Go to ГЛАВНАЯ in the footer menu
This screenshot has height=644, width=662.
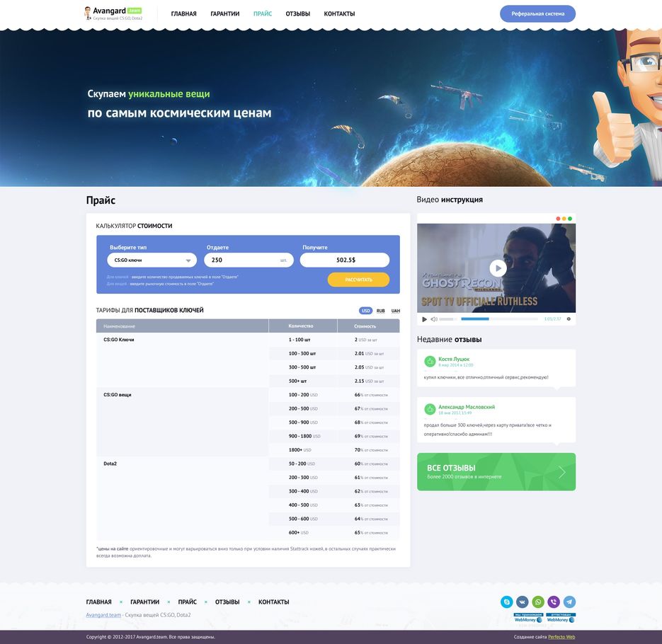pos(99,602)
